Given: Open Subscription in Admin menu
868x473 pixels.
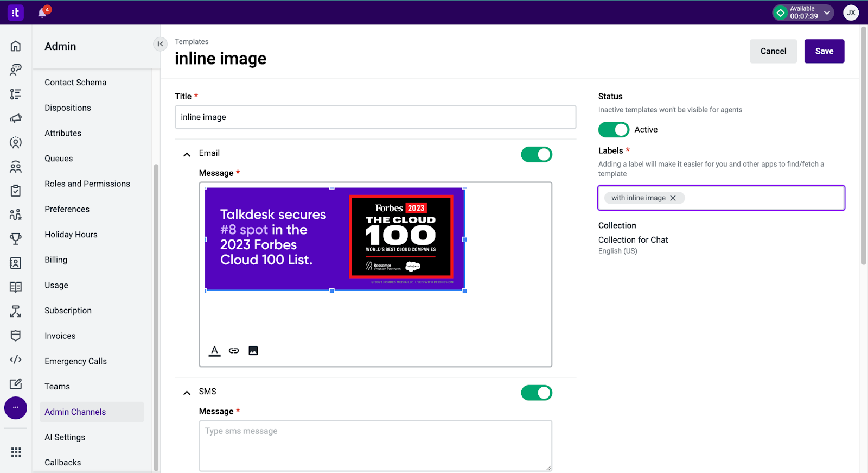Looking at the screenshot, I should click(68, 311).
